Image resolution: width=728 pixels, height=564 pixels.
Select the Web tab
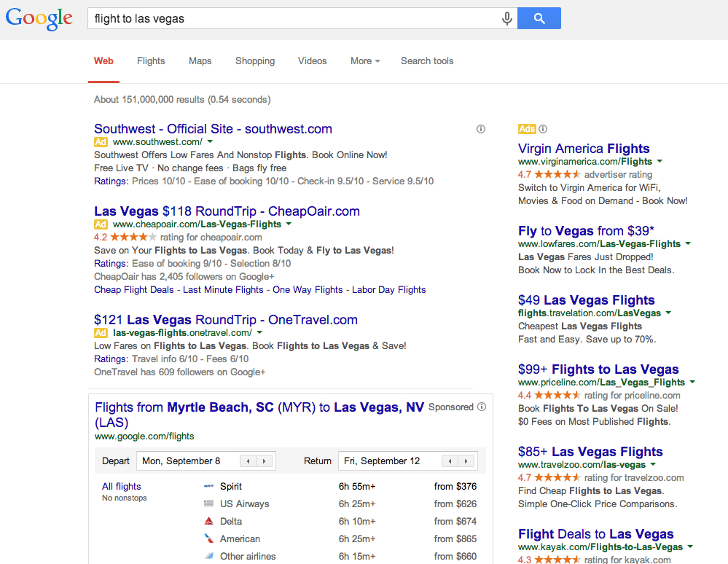103,60
